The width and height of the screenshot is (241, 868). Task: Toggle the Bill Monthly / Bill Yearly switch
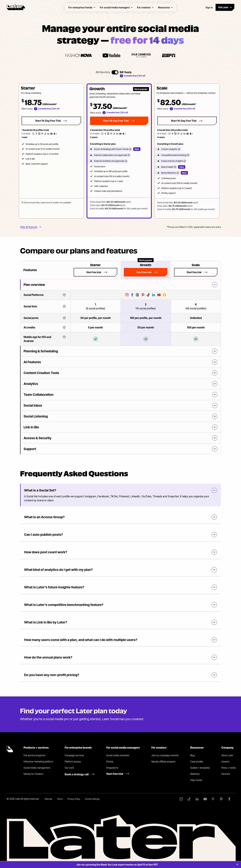coord(115,72)
